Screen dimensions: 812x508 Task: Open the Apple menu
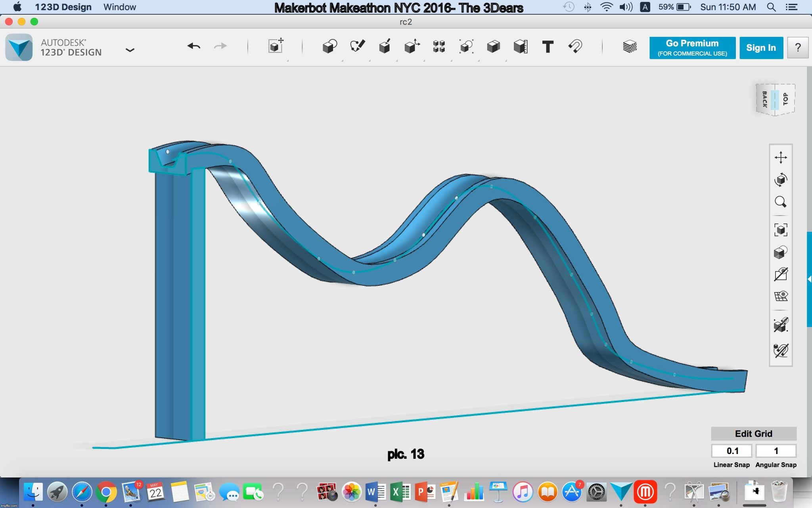click(x=17, y=7)
